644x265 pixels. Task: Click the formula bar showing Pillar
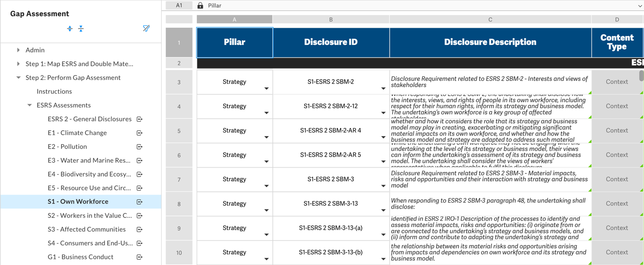(420, 6)
